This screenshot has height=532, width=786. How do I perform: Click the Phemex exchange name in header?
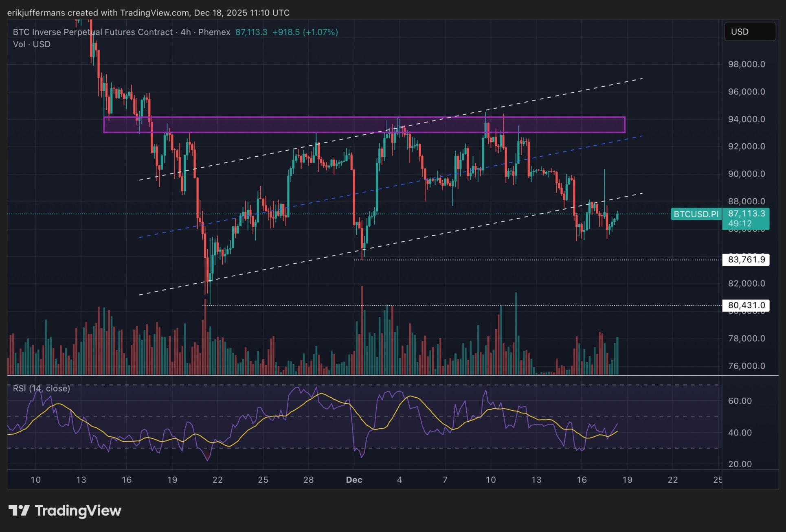[214, 32]
